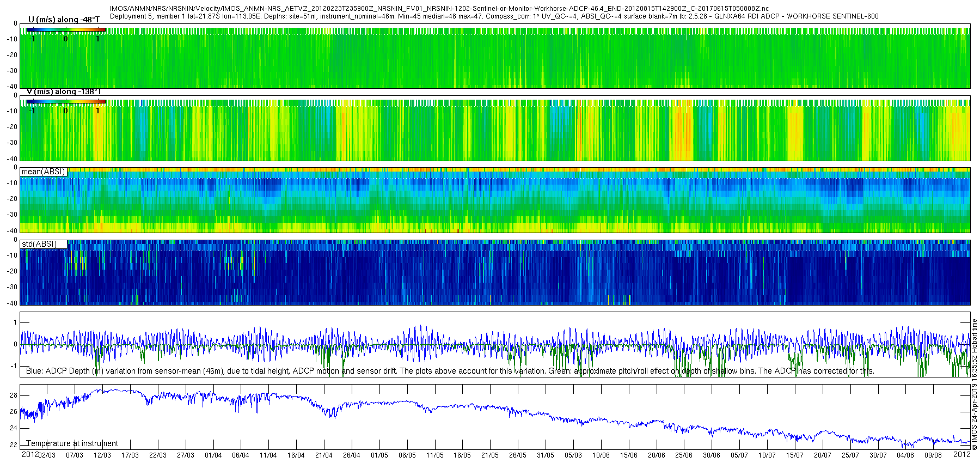Click the '2012' year label at right axis end

tap(962, 454)
